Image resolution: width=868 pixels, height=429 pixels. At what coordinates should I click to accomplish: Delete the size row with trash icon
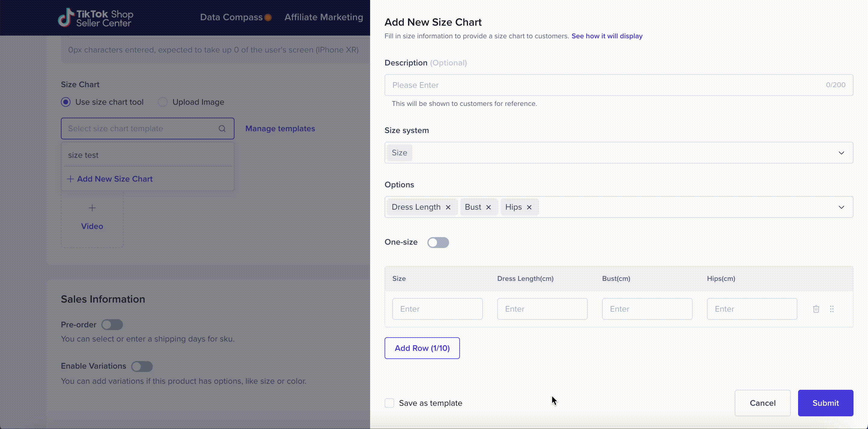pos(816,309)
